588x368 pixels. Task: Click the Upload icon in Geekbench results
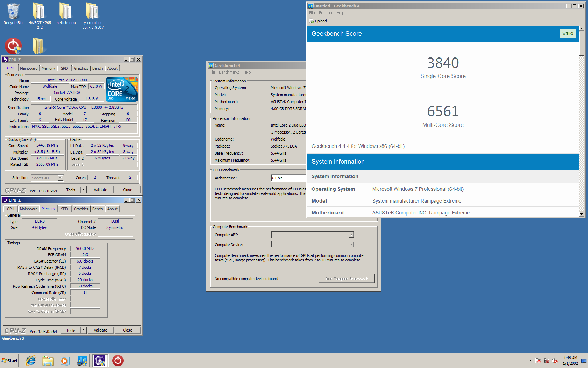point(311,21)
